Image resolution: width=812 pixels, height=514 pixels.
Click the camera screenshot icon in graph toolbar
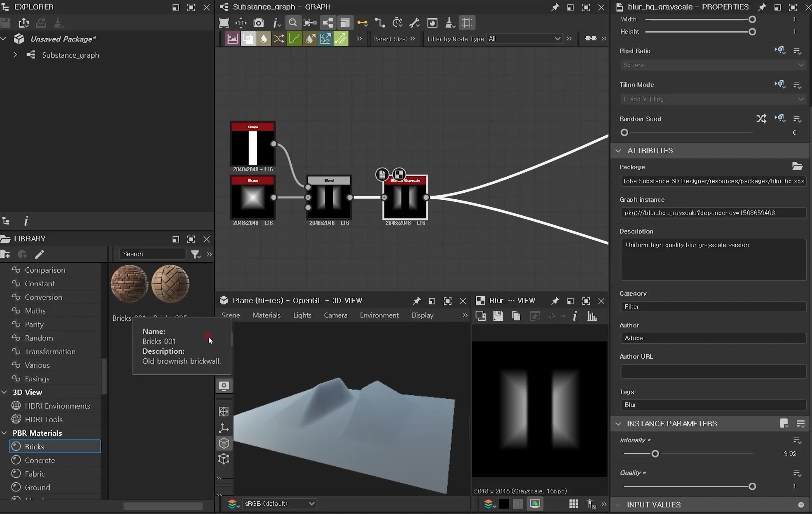(258, 23)
